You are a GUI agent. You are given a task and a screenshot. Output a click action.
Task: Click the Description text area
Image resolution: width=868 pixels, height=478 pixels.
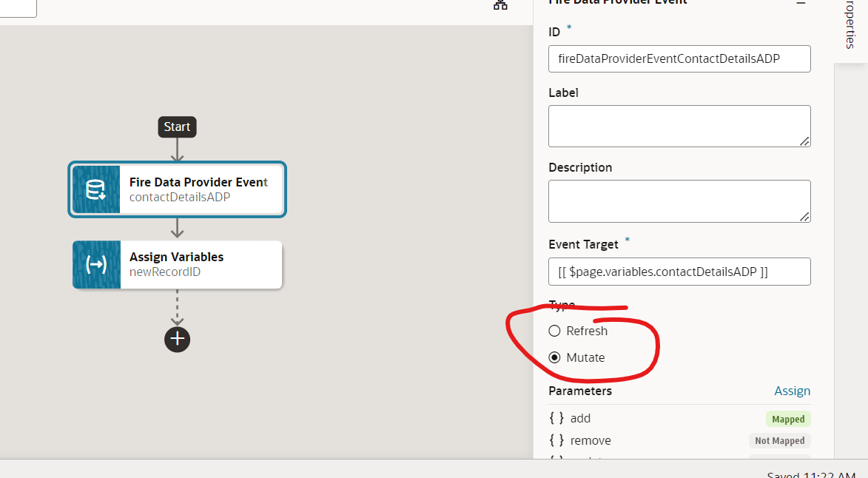pyautogui.click(x=679, y=201)
